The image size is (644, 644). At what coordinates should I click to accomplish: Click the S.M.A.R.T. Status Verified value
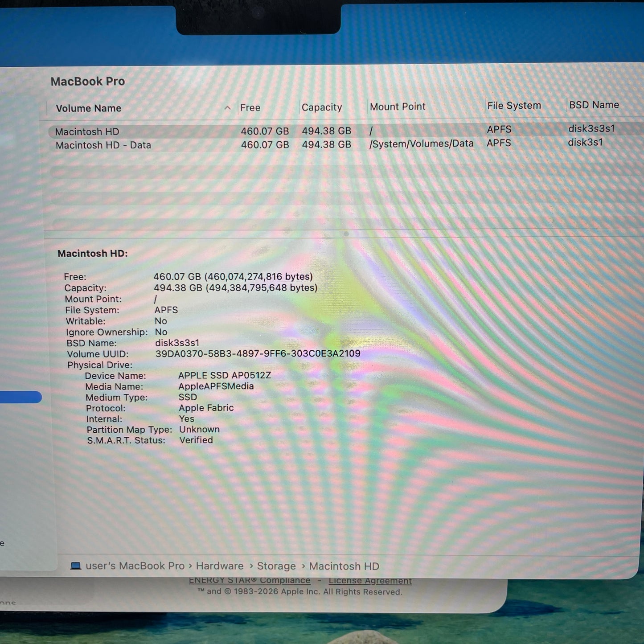[196, 440]
